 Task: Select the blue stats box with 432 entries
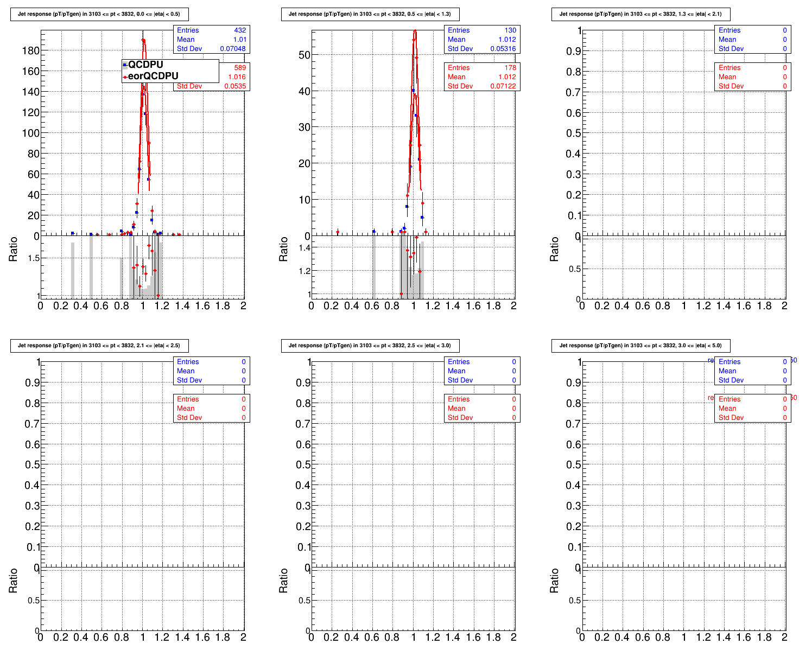click(211, 40)
